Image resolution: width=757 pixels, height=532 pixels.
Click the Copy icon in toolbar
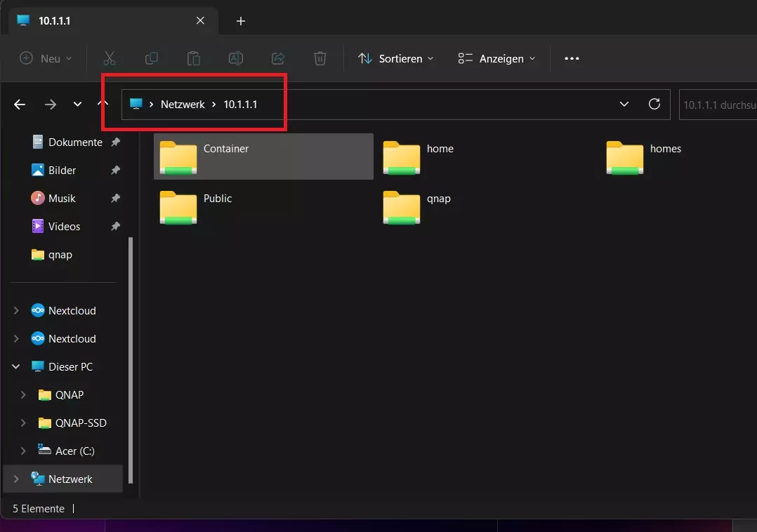pos(151,59)
